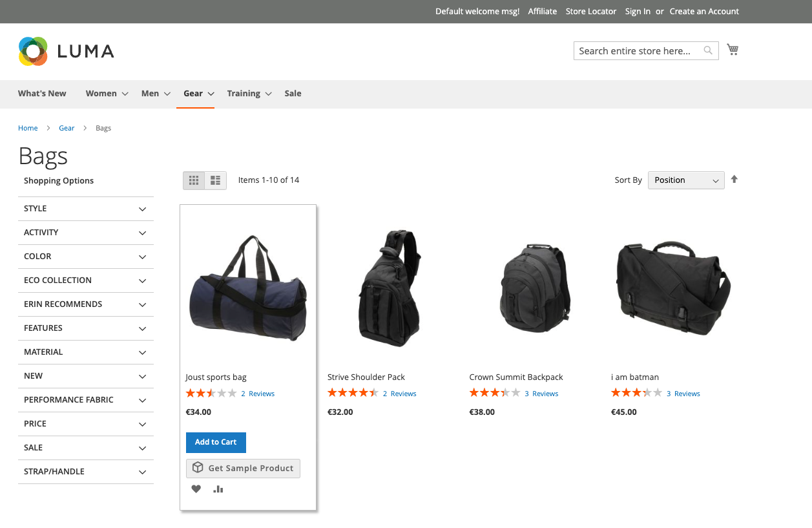Open the Sale menu item
This screenshot has height=528, width=812.
293,94
